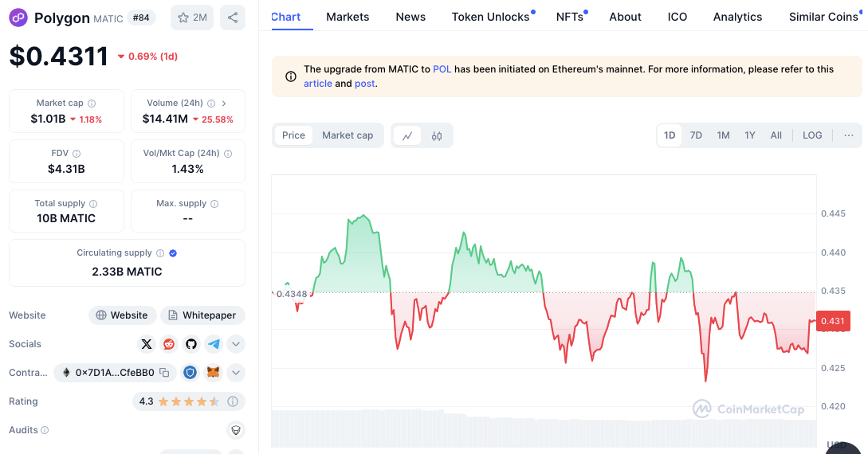The image size is (868, 454).
Task: Click the #84 rank badge
Action: [141, 18]
